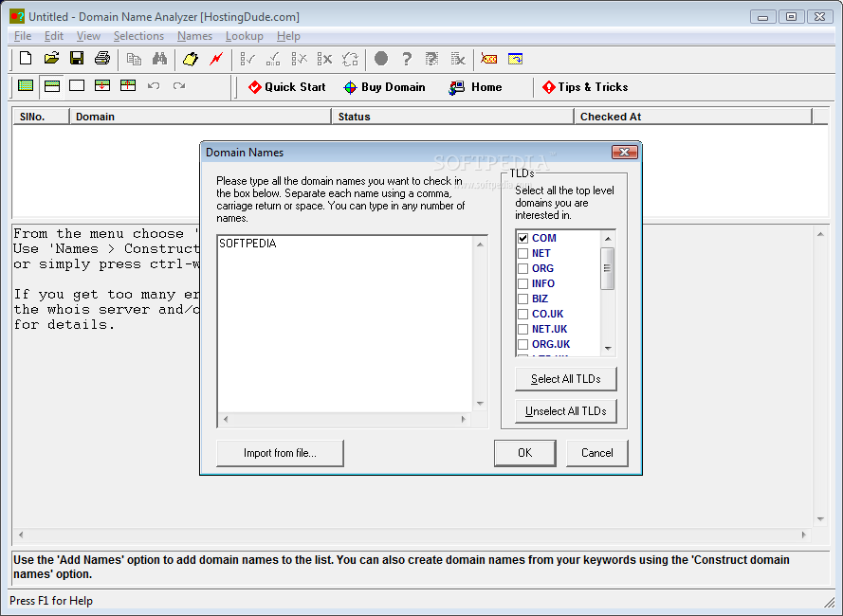Click the New document toolbar icon
Viewport: 843px width, 616px height.
click(x=26, y=59)
